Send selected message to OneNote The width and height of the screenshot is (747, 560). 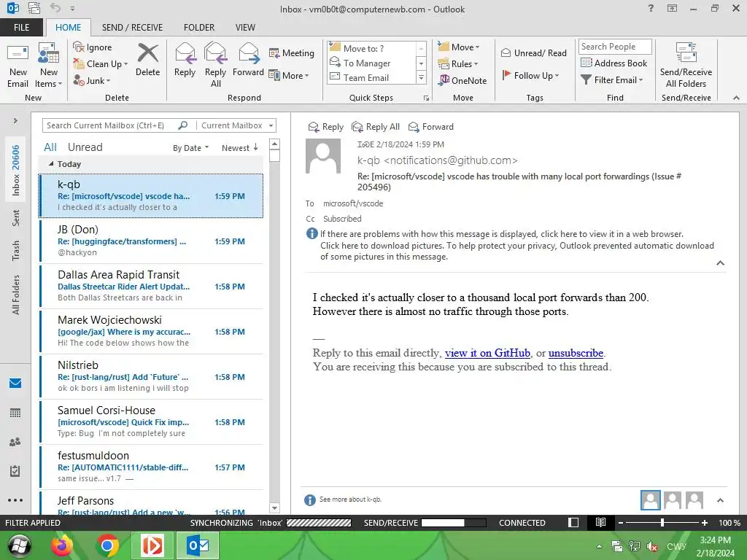coord(462,80)
